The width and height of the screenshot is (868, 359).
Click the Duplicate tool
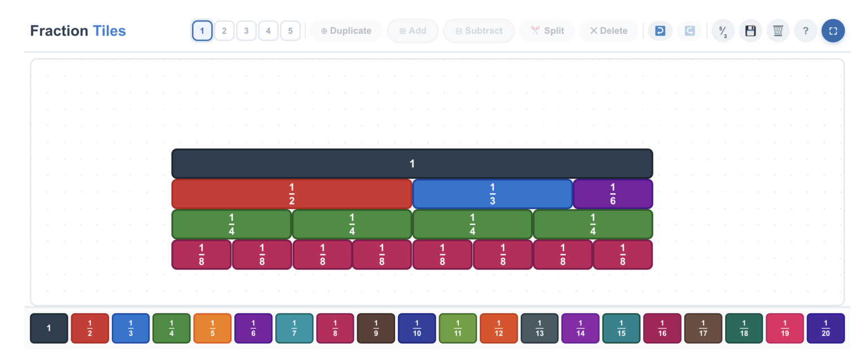pos(345,31)
